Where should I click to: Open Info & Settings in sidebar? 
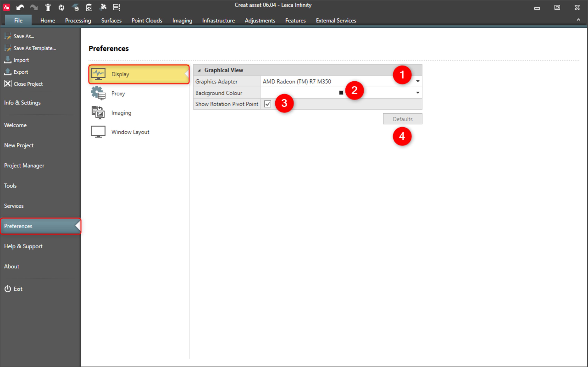point(22,103)
